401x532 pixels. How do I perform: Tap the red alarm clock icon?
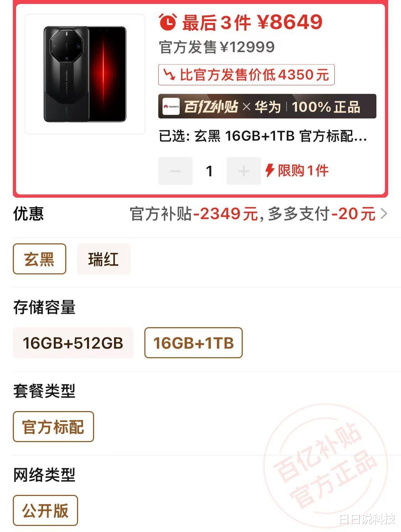point(168,22)
